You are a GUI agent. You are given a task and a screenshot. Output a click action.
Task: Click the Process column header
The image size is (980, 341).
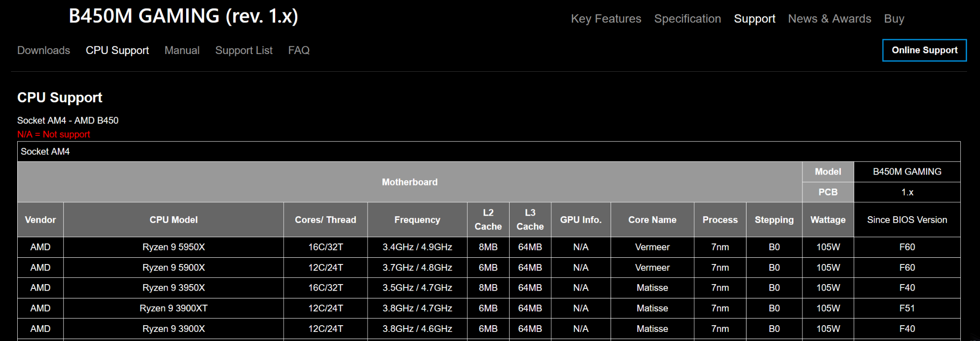point(720,220)
